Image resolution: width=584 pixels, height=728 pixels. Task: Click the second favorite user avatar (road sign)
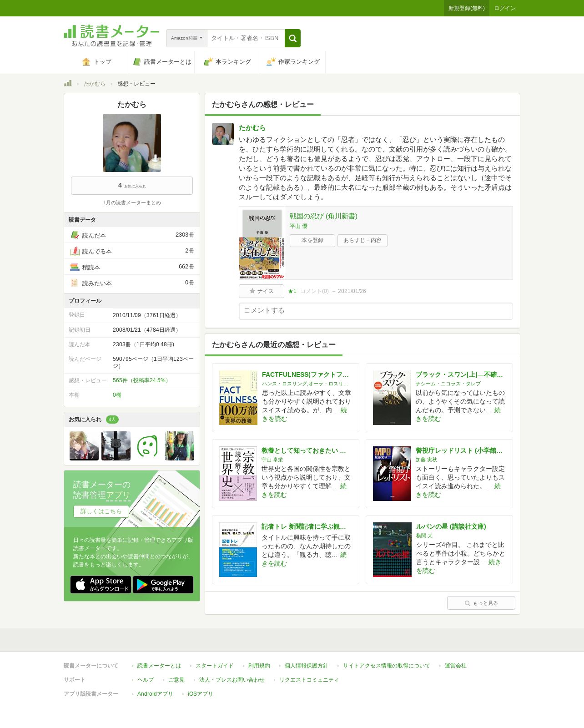[x=116, y=446]
